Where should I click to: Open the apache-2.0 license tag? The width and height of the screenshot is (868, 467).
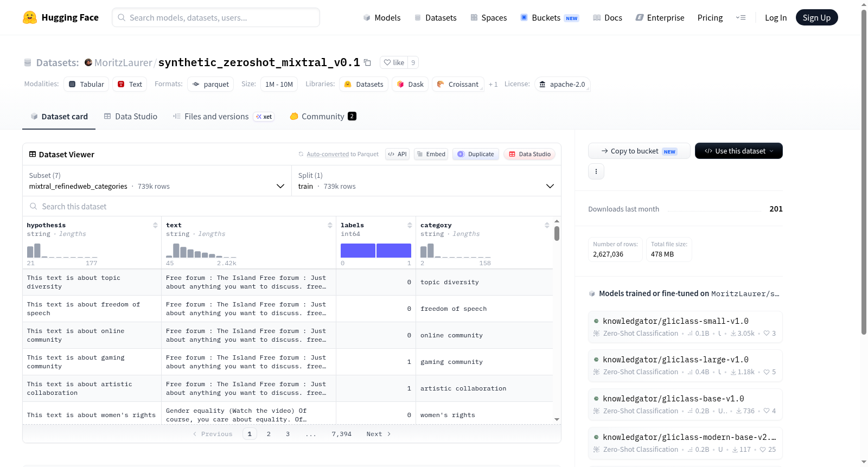[x=562, y=84]
